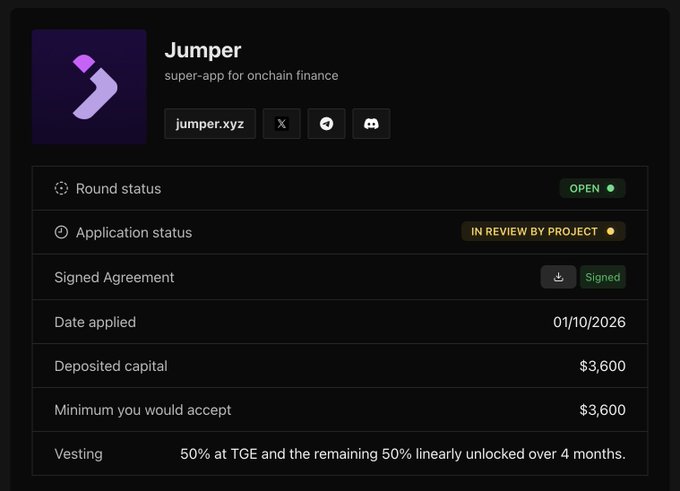Image resolution: width=680 pixels, height=491 pixels.
Task: Open the Discord server icon
Action: [x=371, y=124]
